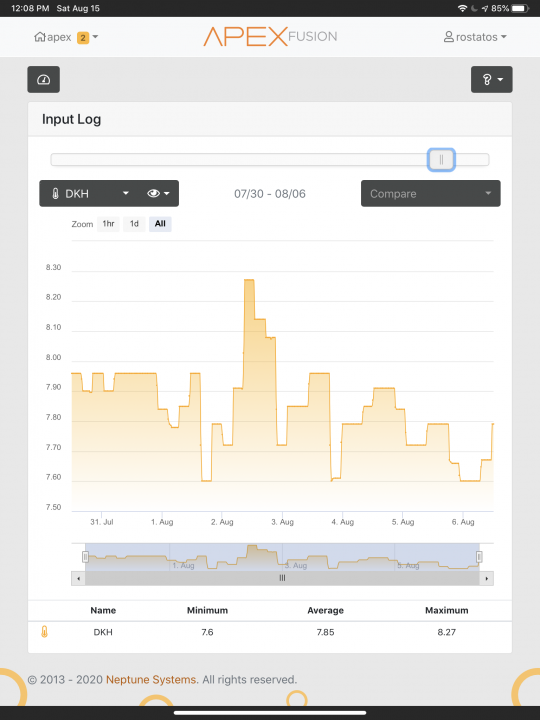Screen dimensions: 540x720
Task: Select the 1hr zoom option
Action: coord(108,224)
